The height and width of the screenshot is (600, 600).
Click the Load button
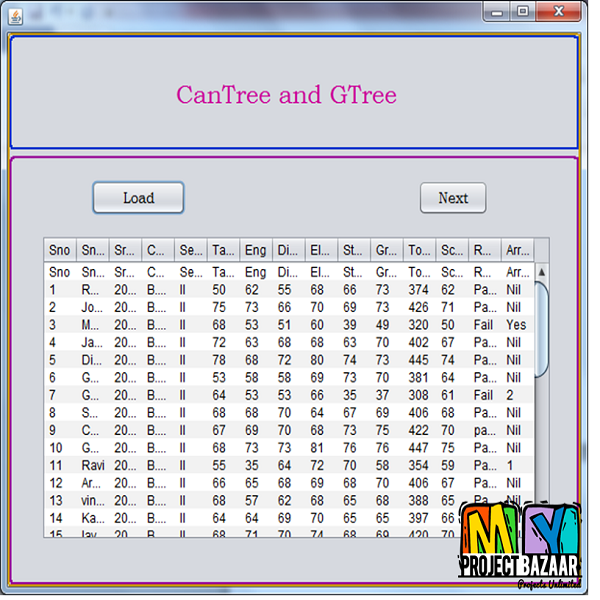click(138, 198)
